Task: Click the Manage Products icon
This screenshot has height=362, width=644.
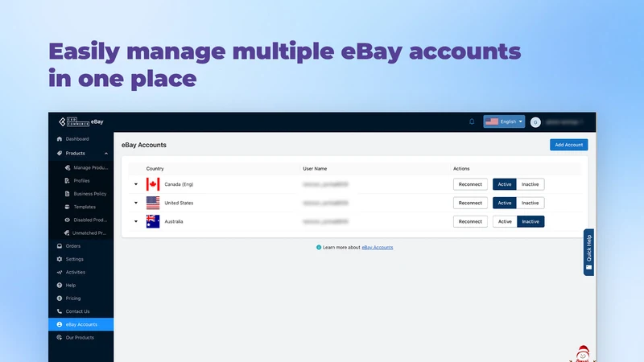Action: [x=68, y=167]
